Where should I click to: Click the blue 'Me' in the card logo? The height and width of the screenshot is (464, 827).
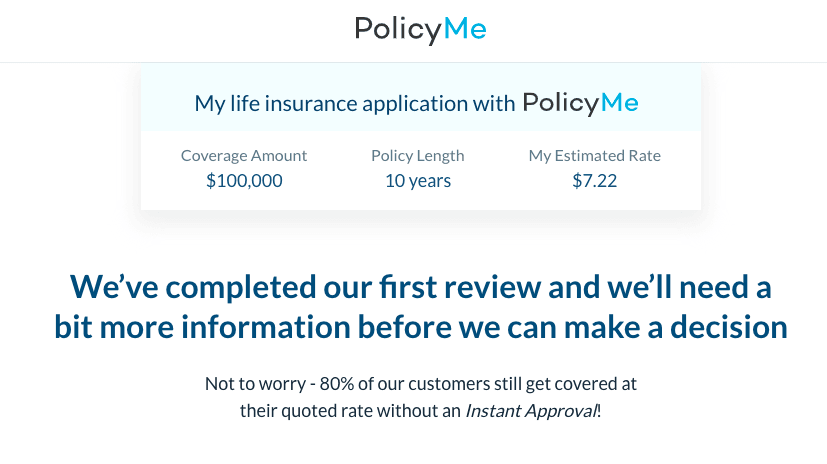tap(620, 102)
